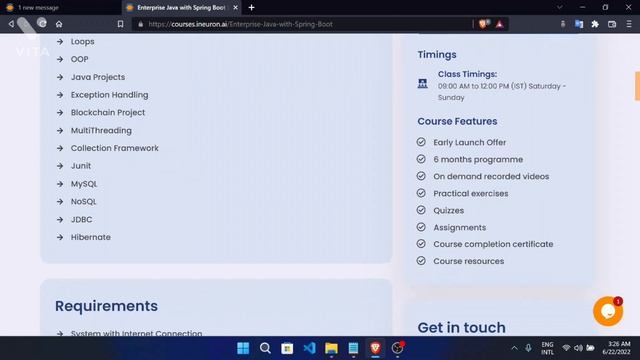Click the 'OOP' curriculum item
The image size is (640, 360).
click(x=80, y=59)
